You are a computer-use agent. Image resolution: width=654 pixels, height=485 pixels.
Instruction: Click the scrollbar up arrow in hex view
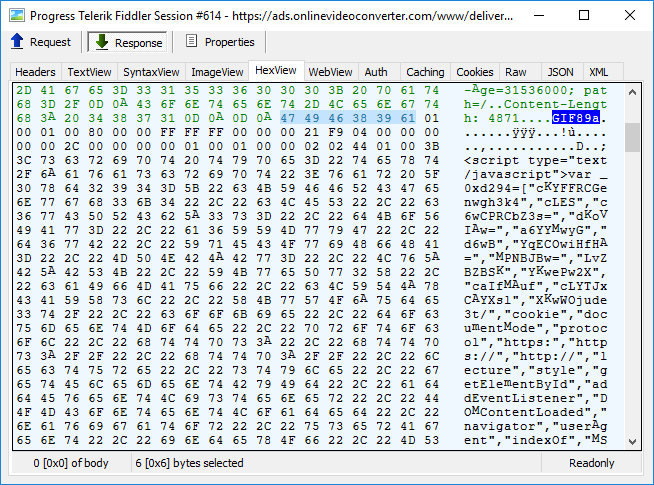632,90
